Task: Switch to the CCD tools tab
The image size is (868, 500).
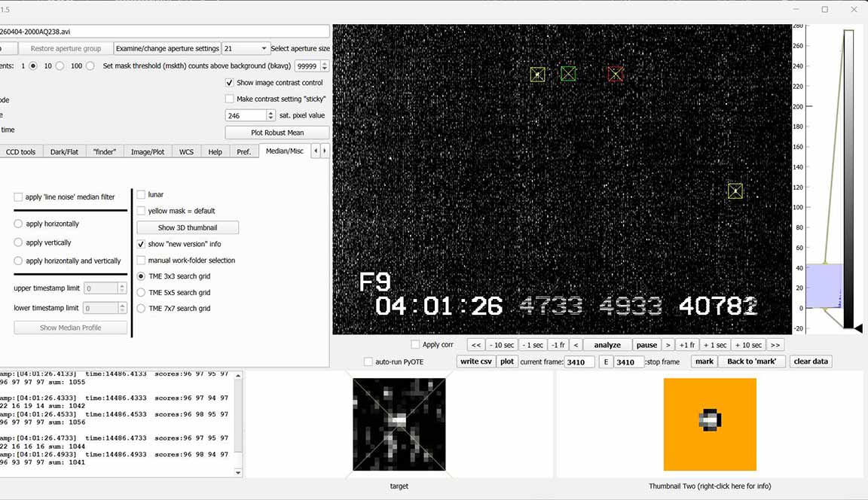Action: click(20, 151)
